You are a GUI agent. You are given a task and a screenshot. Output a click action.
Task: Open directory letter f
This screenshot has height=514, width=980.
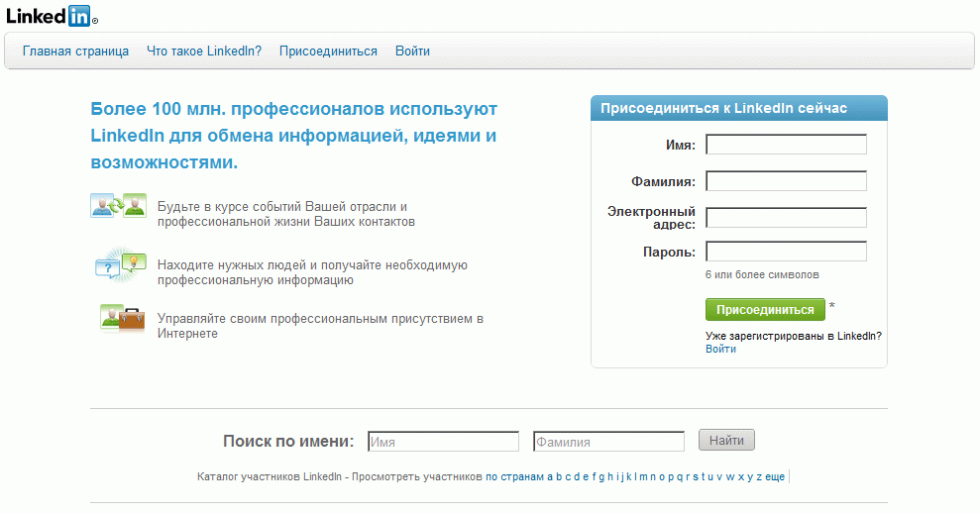click(x=595, y=477)
